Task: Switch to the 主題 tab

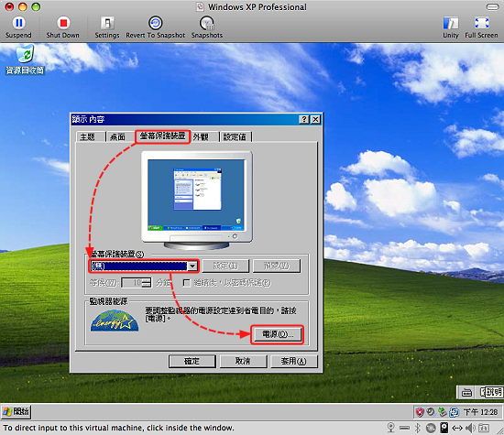Action: click(87, 137)
